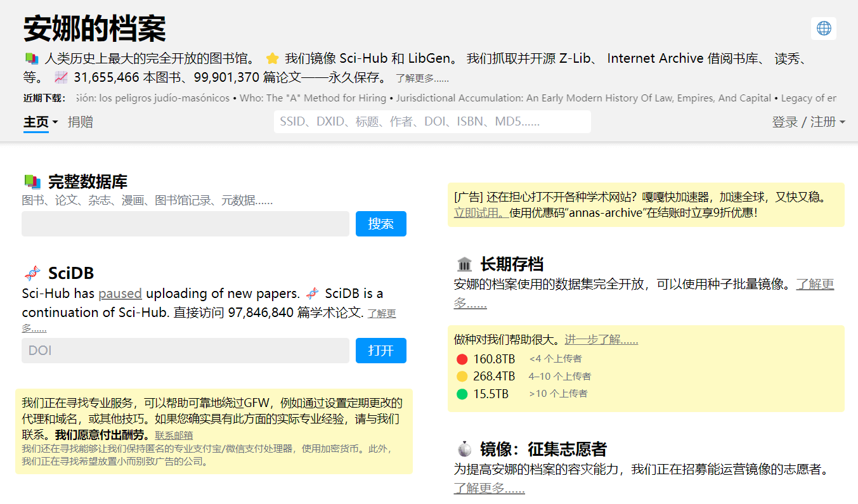Screen dimensions: 858x504
Task: Follow the 了解更多 link under SciDB
Action: coord(382,314)
